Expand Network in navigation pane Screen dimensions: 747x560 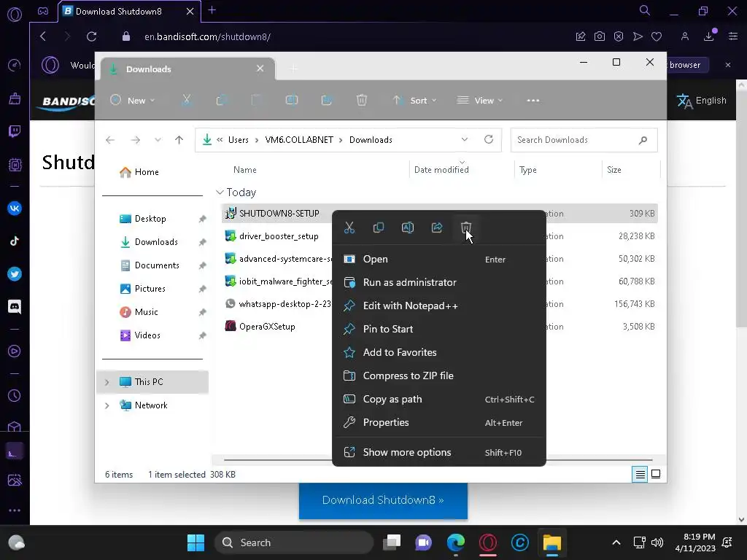(x=107, y=405)
